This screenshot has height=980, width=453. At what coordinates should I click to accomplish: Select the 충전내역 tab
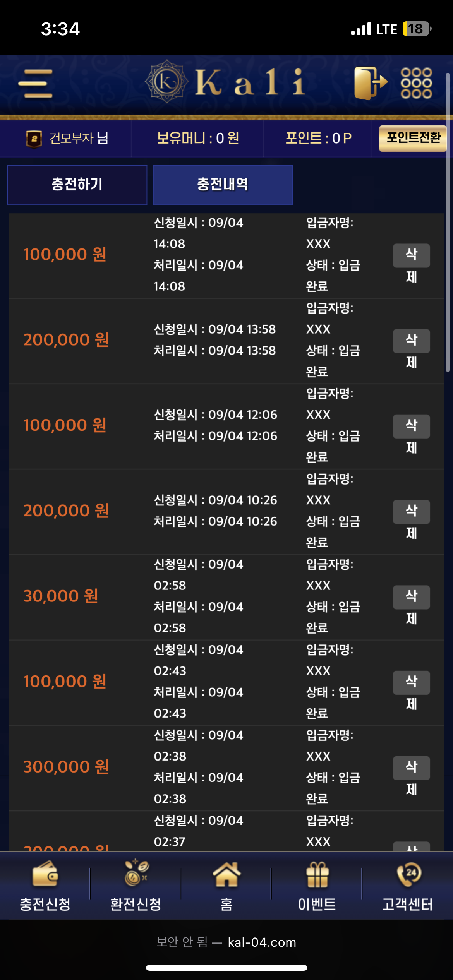click(x=223, y=185)
